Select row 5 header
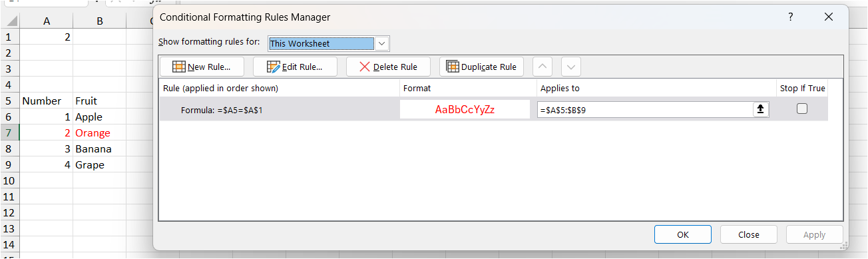Screen dimensions: 868x259 click(9, 101)
